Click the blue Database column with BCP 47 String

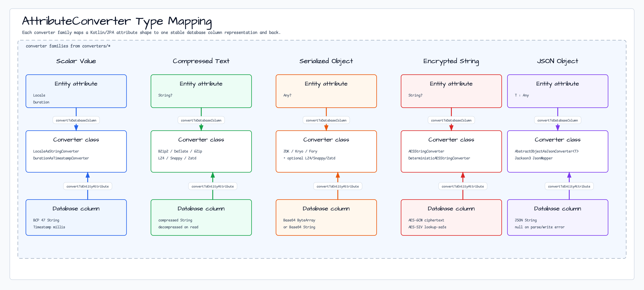tap(76, 217)
